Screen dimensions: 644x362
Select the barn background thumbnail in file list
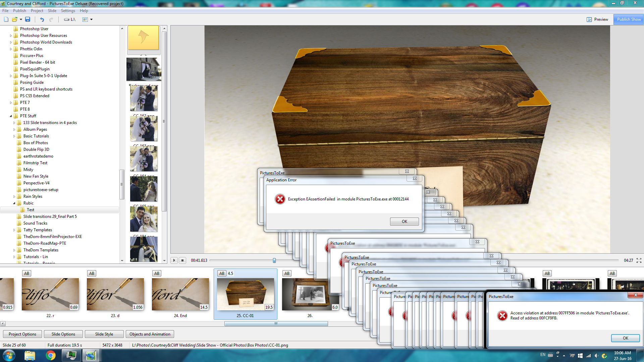(144, 69)
